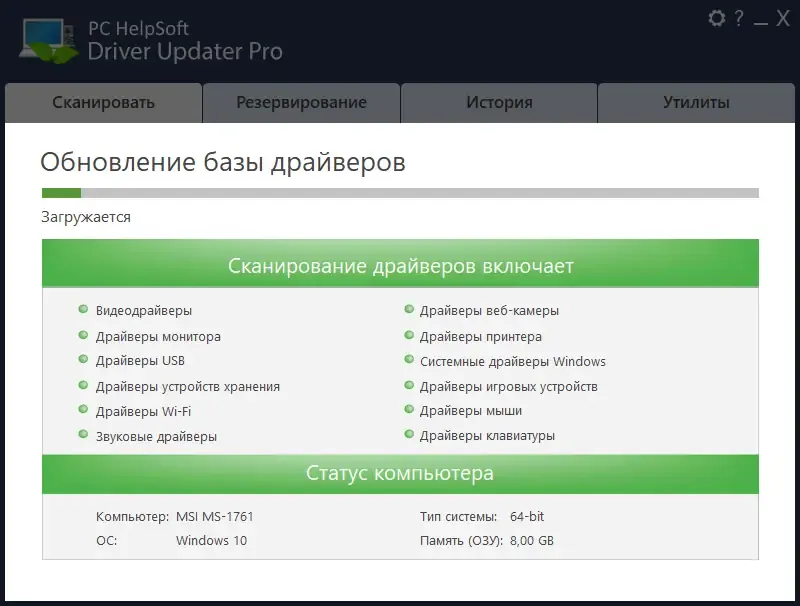Open the История tab
Image resolution: width=800 pixels, height=606 pixels.
pos(499,102)
